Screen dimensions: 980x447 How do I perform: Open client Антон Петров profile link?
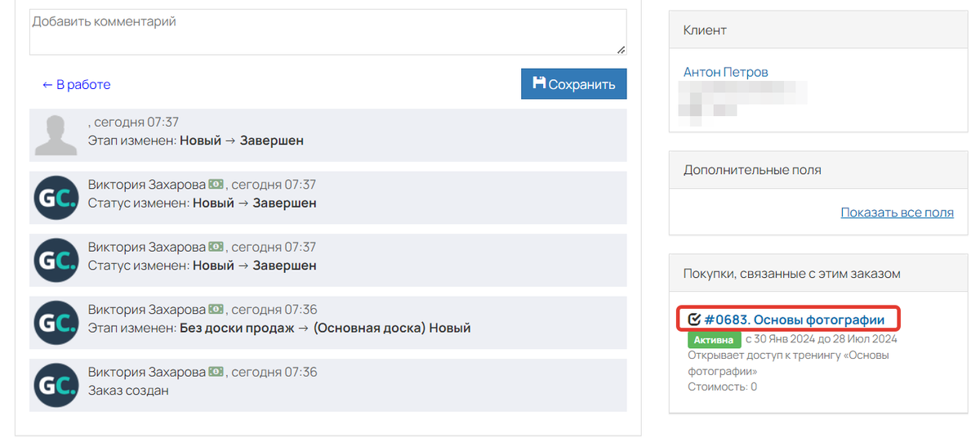point(726,72)
